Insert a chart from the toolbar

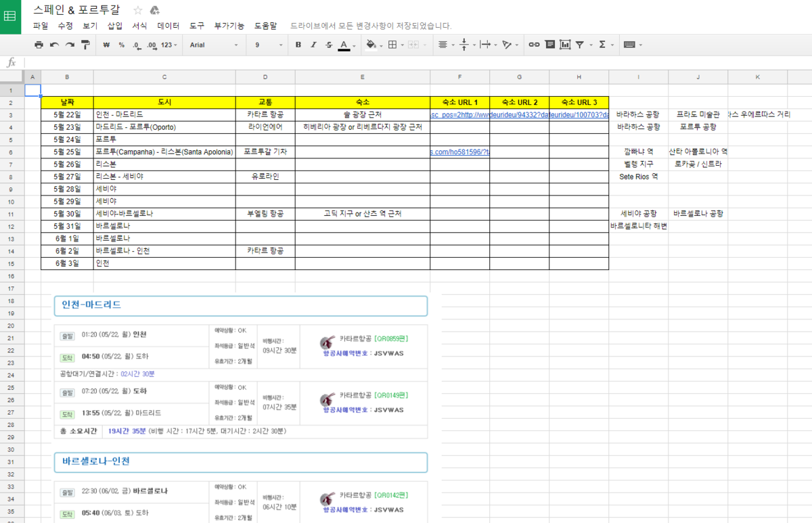pos(564,45)
